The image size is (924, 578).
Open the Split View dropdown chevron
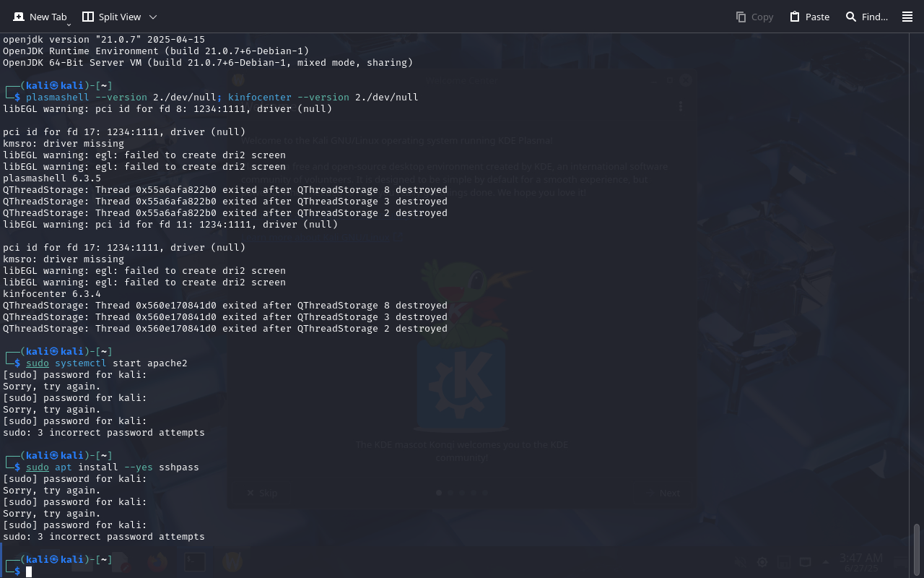(x=152, y=17)
